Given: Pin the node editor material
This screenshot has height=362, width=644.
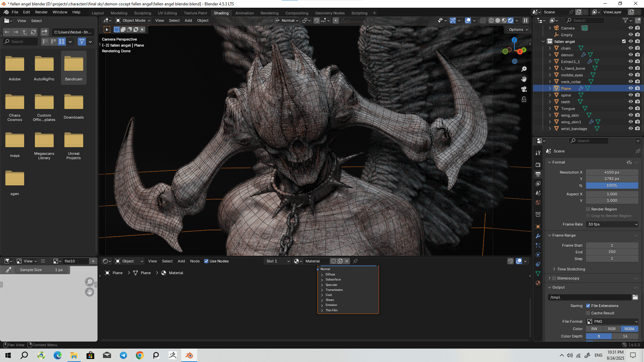Looking at the screenshot, I should pyautogui.click(x=355, y=261).
